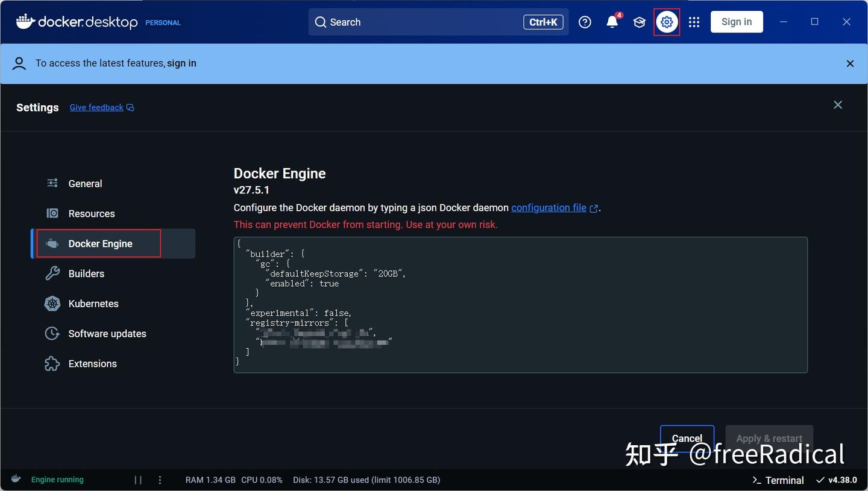
Task: Open the notifications bell icon
Action: (x=612, y=22)
